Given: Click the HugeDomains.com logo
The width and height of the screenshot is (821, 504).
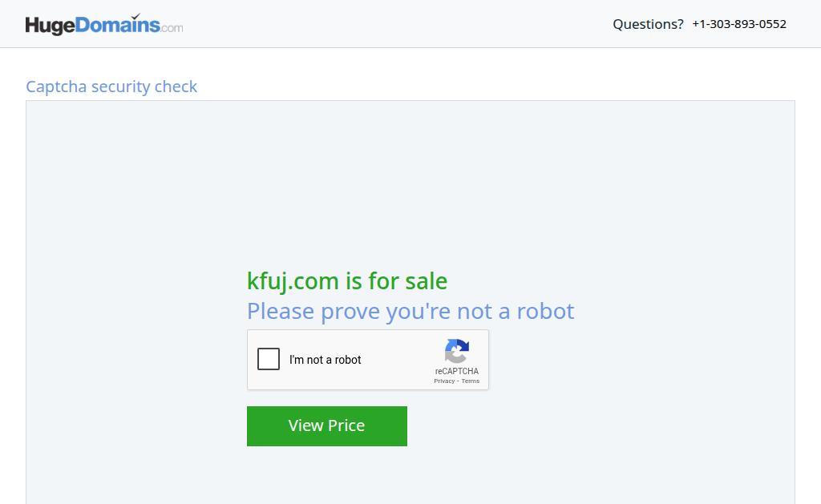Looking at the screenshot, I should pos(104,25).
